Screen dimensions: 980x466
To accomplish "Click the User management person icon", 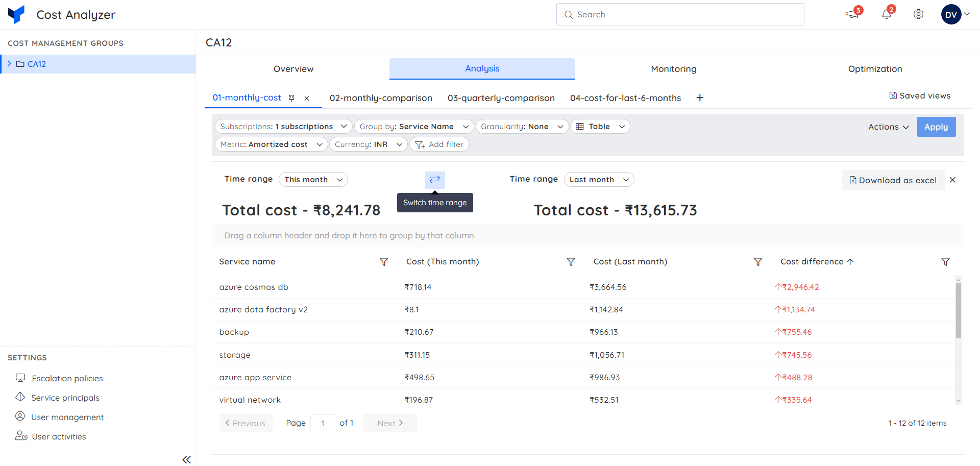I will tap(20, 416).
